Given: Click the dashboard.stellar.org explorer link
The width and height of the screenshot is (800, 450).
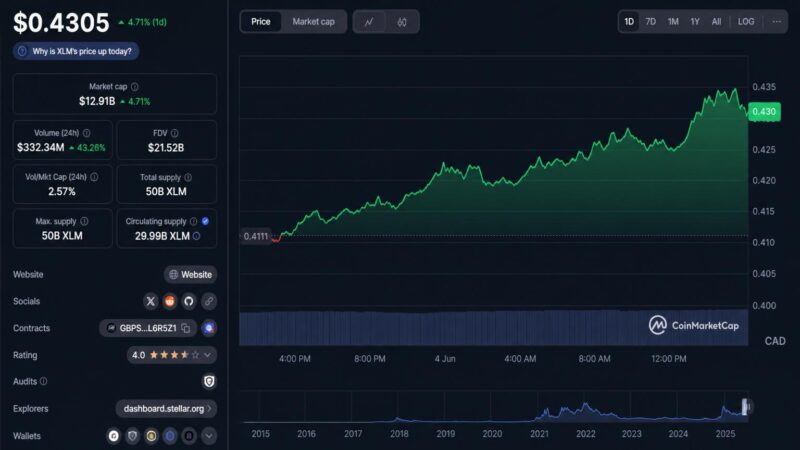Looking at the screenshot, I should (x=166, y=409).
